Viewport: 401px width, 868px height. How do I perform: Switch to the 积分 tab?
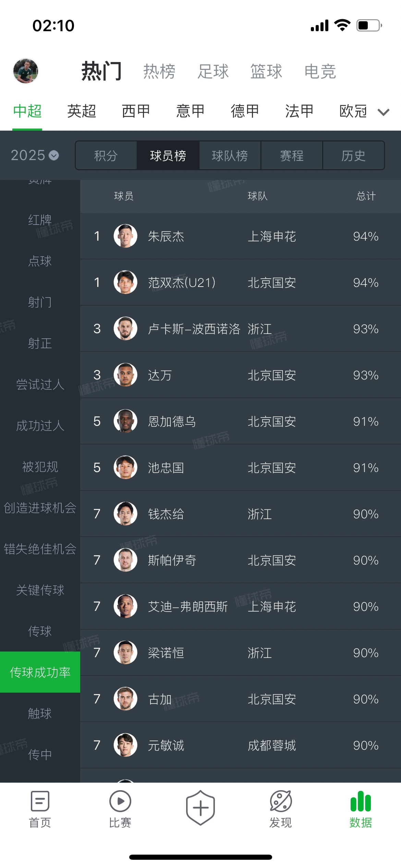[106, 156]
